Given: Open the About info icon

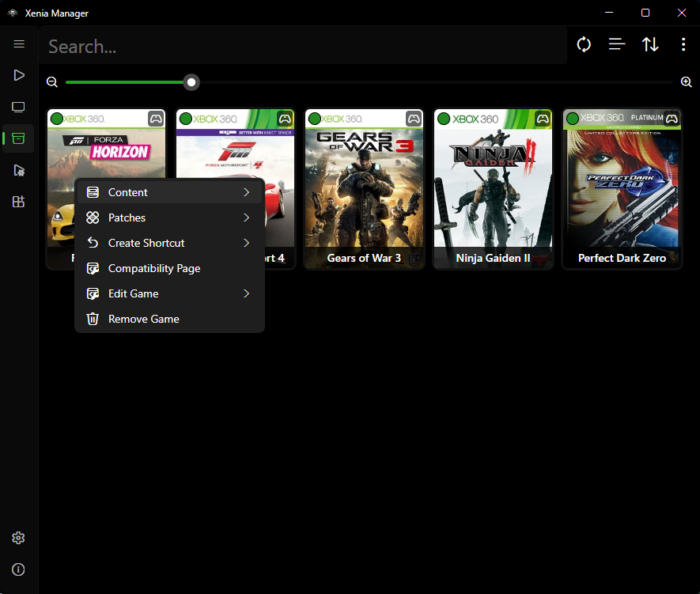Looking at the screenshot, I should click(x=18, y=569).
